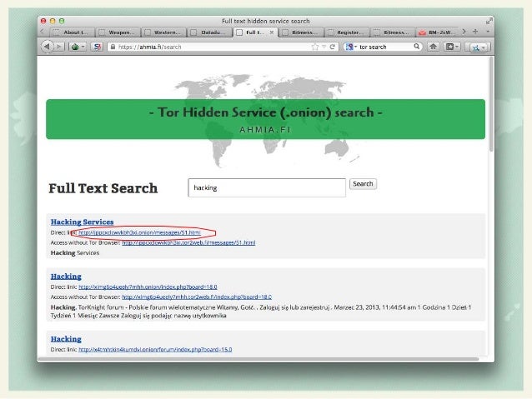The width and height of the screenshot is (532, 399).
Task: Choose search engine from dropdown icon
Action: pos(350,47)
